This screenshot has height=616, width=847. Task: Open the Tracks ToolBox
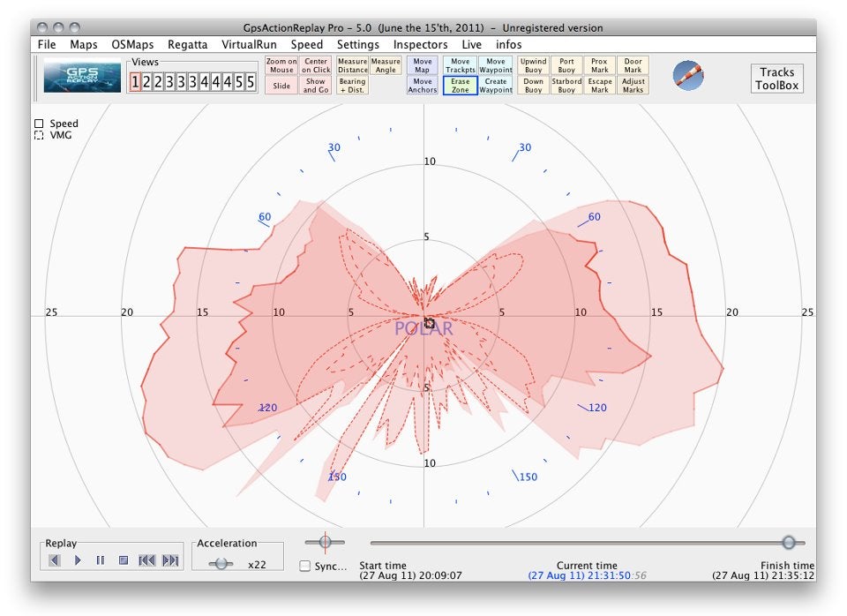[x=776, y=79]
